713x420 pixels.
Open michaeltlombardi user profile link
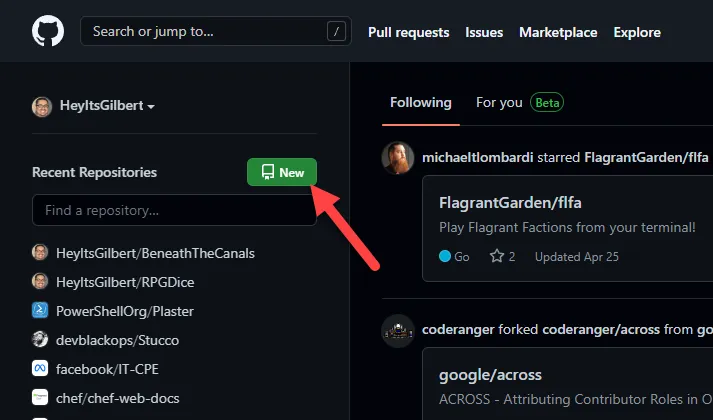(x=477, y=158)
